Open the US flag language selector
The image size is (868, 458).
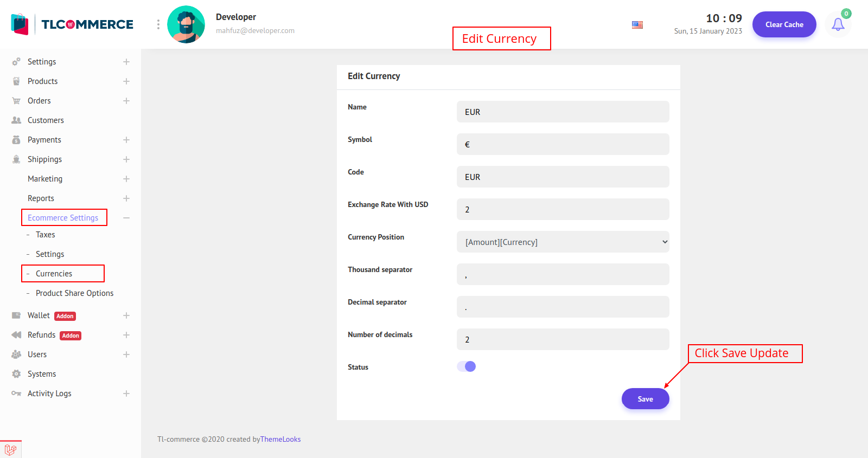[x=637, y=25]
